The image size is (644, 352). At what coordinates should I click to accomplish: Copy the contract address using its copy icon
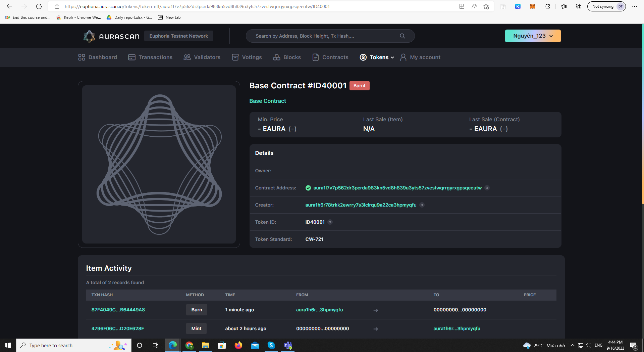[487, 188]
